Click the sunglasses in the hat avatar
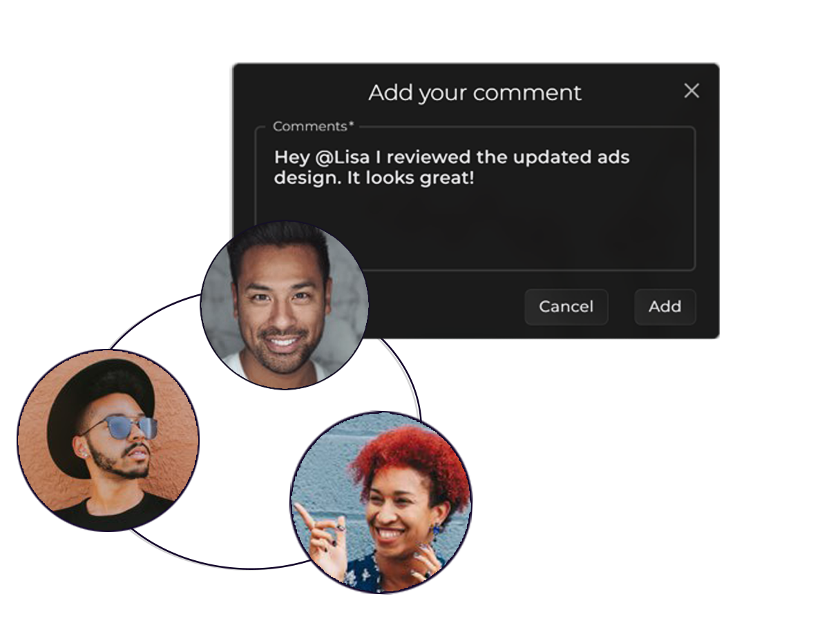840x630 pixels. tap(121, 427)
